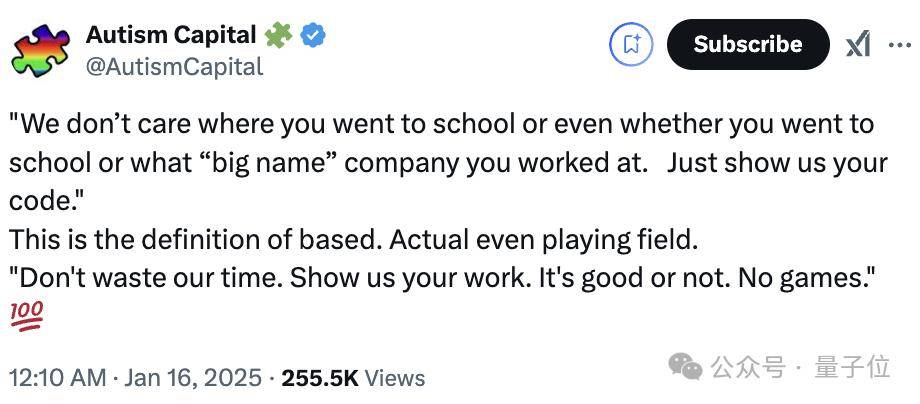920x404 pixels.
Task: Click the "Don't waste our time" quote line
Action: click(442, 279)
